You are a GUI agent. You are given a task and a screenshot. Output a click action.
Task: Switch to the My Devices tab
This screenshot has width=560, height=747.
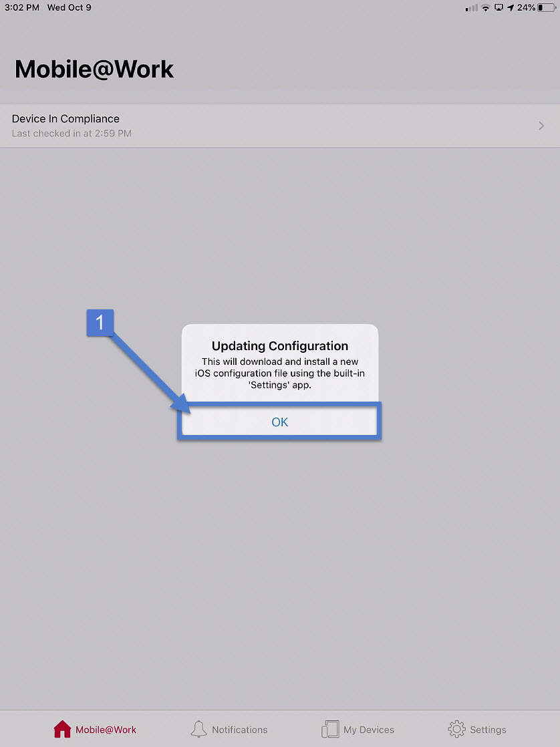(358, 728)
